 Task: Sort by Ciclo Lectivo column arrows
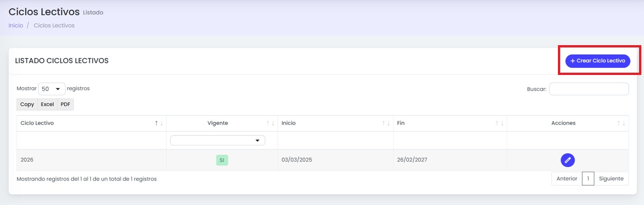tap(159, 123)
